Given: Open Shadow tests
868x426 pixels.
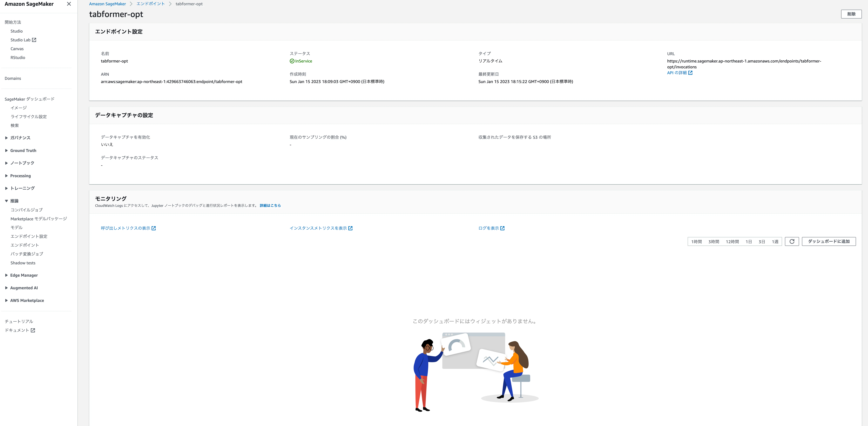Looking at the screenshot, I should click(x=23, y=263).
